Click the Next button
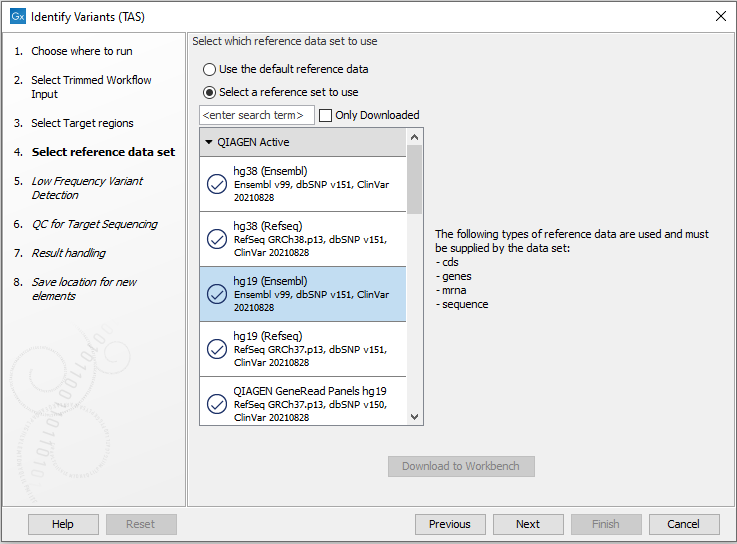 coord(528,524)
